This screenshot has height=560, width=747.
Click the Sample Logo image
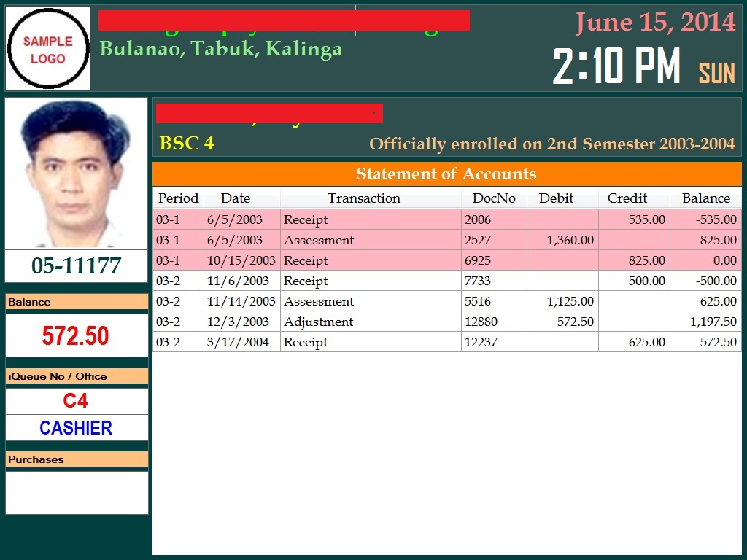tap(48, 49)
